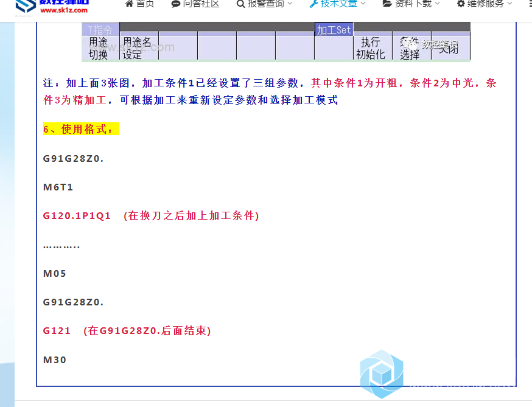Click the 执行初始化 softkey in image
This screenshot has width=532, height=407.
point(372,48)
